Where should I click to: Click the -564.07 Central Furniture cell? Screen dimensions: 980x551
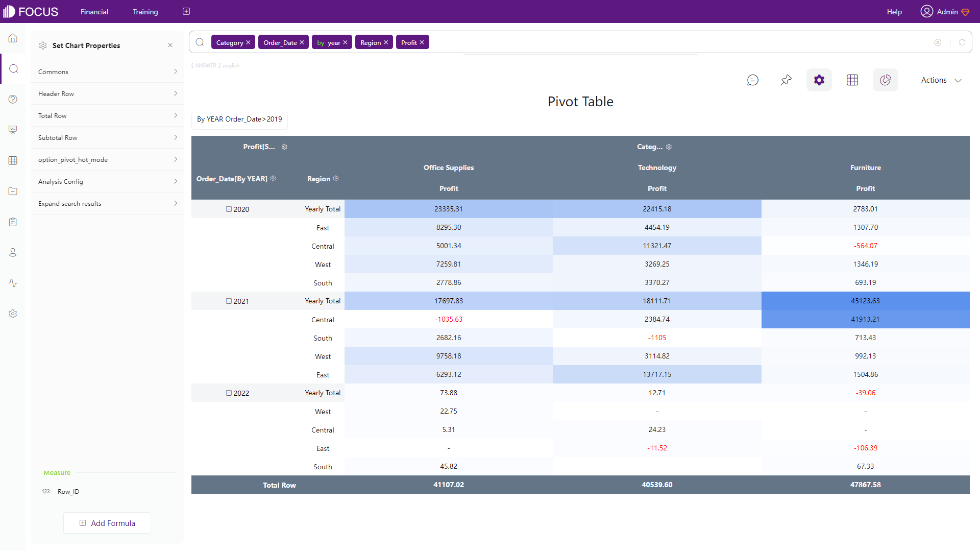click(866, 246)
